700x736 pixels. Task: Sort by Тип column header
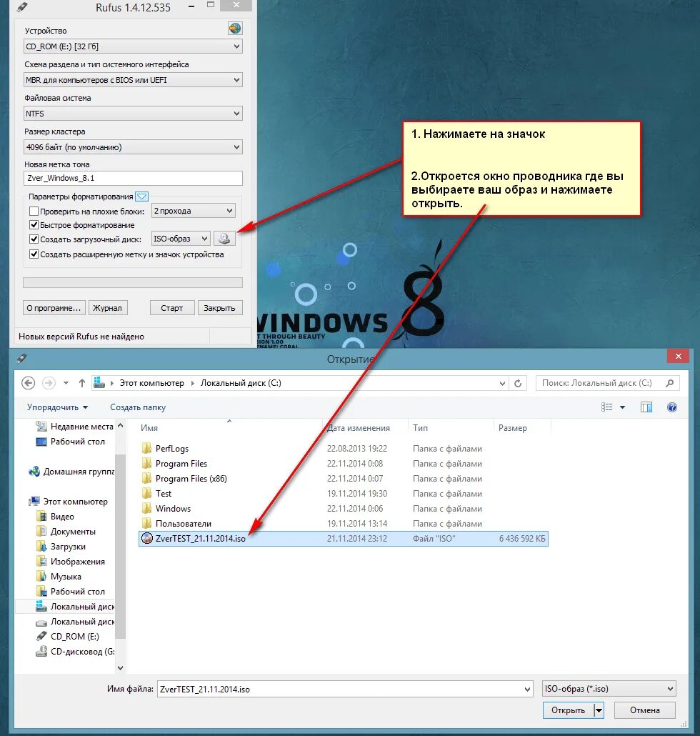[421, 427]
